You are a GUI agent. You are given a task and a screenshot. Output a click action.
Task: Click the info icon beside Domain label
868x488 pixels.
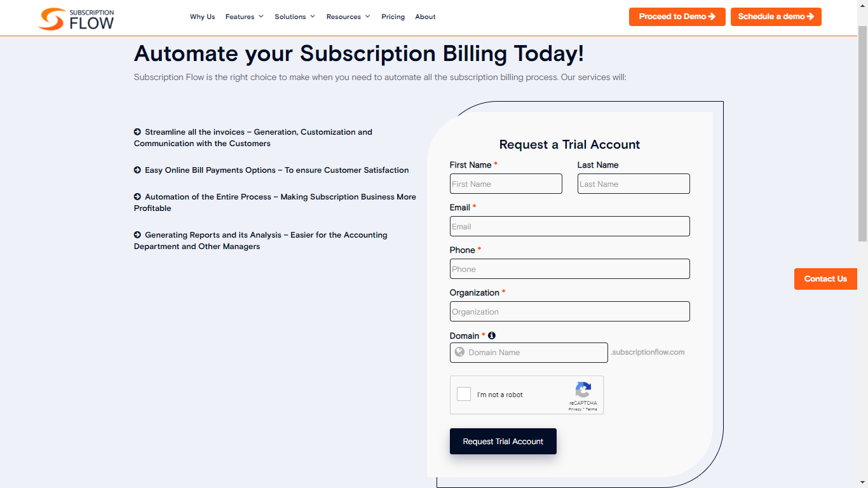pyautogui.click(x=491, y=335)
